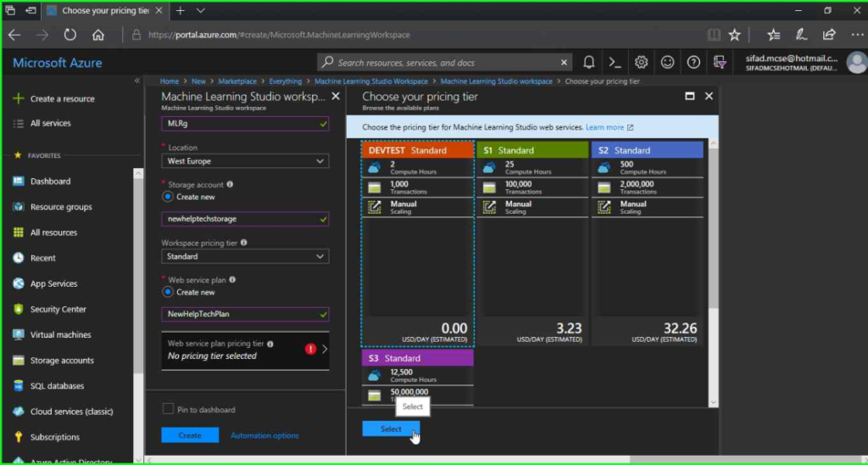Maximize the pricing tier blade

(690, 96)
